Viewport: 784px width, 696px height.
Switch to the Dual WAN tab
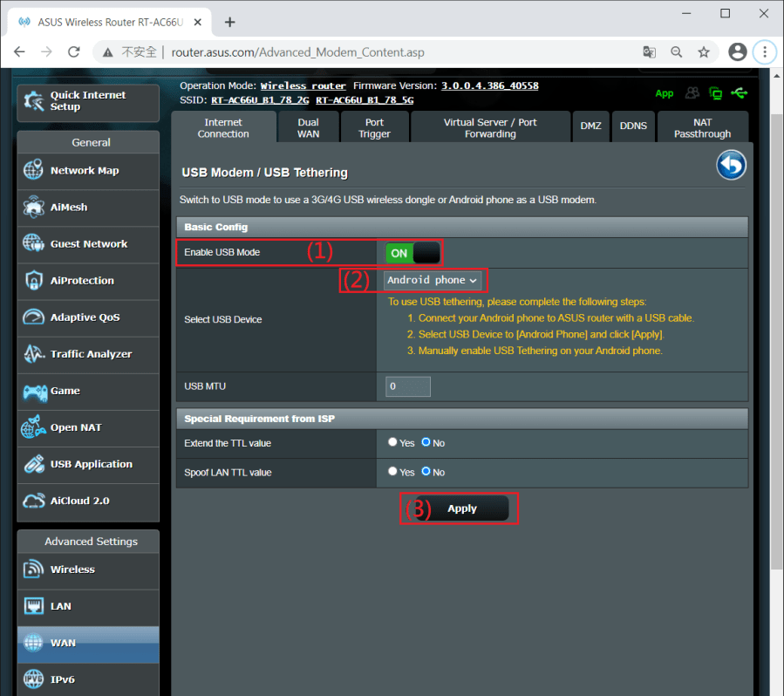pyautogui.click(x=308, y=128)
